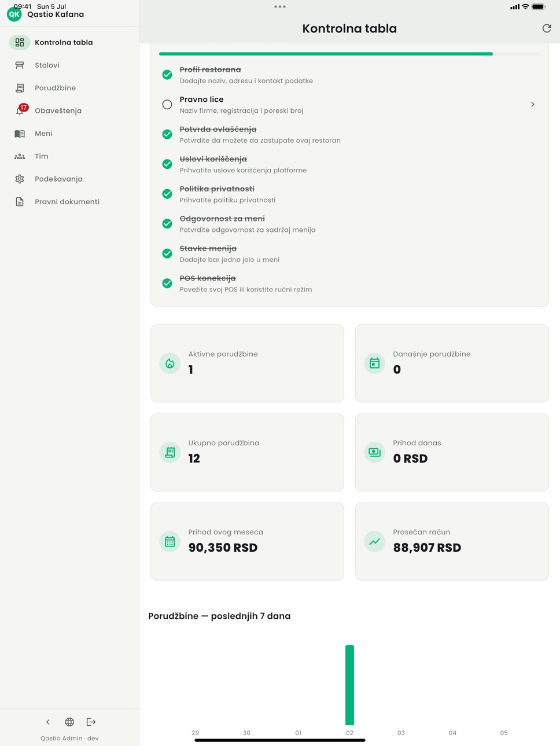This screenshot has width=560, height=746.
Task: Click the Politika privatnosti green checkmark
Action: (x=167, y=194)
